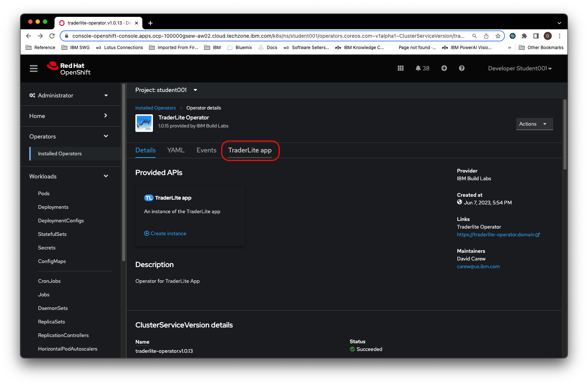Expand the browser tab search chevron
Viewport: 588px width, 385px height.
(559, 23)
